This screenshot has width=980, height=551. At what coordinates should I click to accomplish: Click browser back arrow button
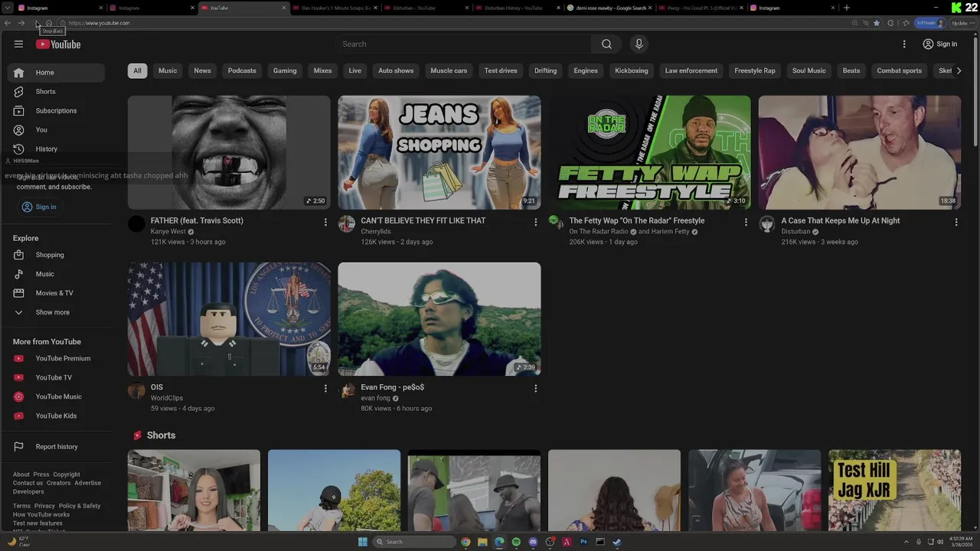click(x=8, y=23)
